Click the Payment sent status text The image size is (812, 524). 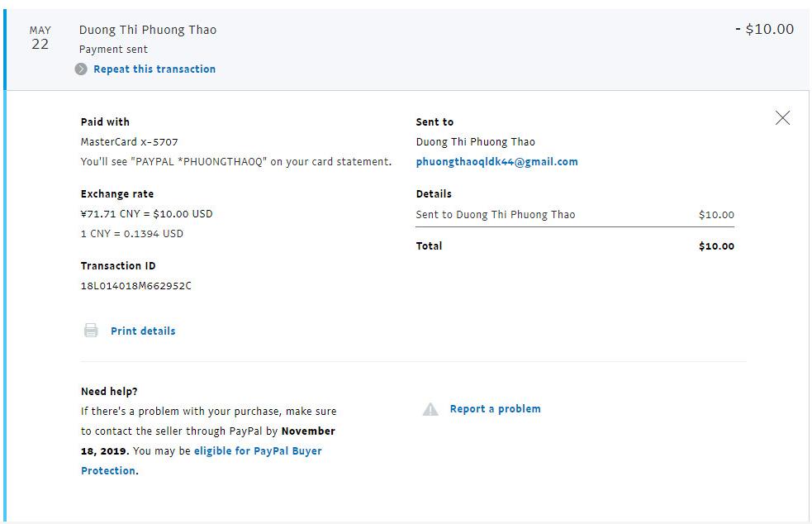(113, 50)
